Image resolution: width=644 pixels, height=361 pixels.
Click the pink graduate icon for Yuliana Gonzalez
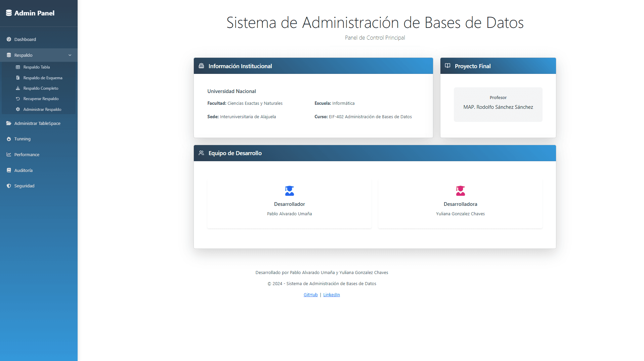(460, 191)
